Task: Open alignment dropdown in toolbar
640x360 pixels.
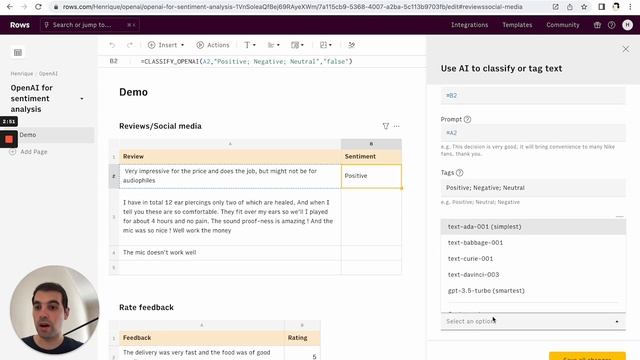Action: click(x=273, y=45)
